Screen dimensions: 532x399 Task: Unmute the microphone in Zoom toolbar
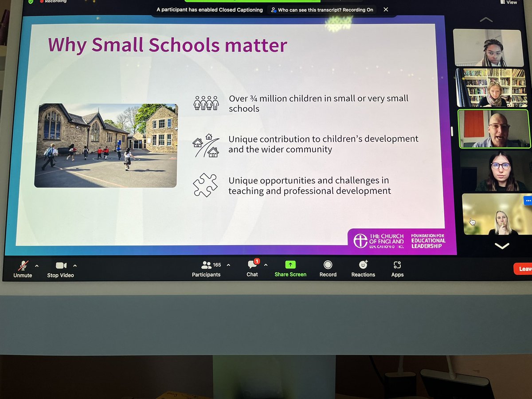click(23, 269)
